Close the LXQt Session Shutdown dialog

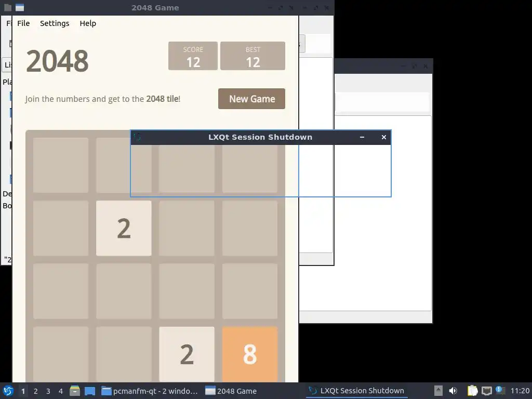[x=384, y=137]
